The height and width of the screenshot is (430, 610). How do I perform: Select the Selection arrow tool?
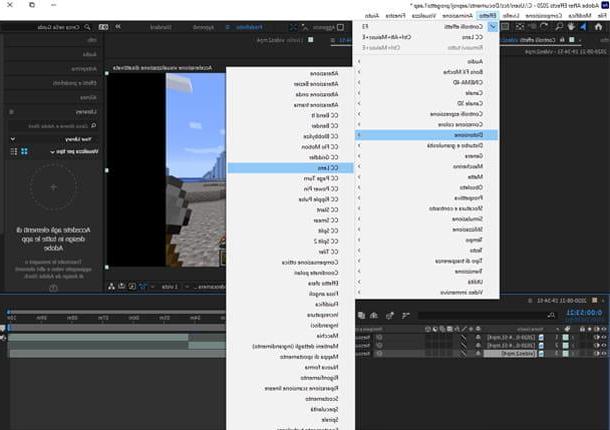tap(583, 27)
